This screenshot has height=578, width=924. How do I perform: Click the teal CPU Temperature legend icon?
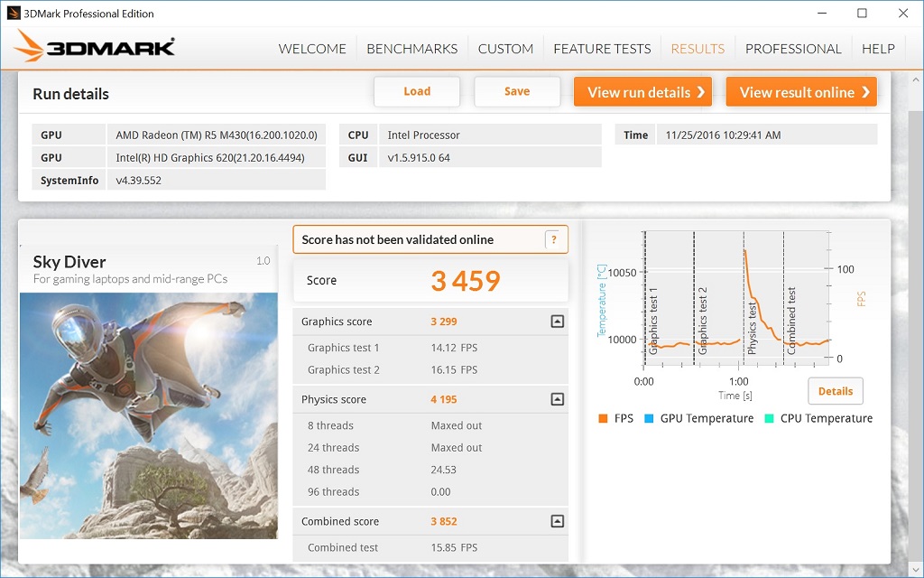pos(770,418)
